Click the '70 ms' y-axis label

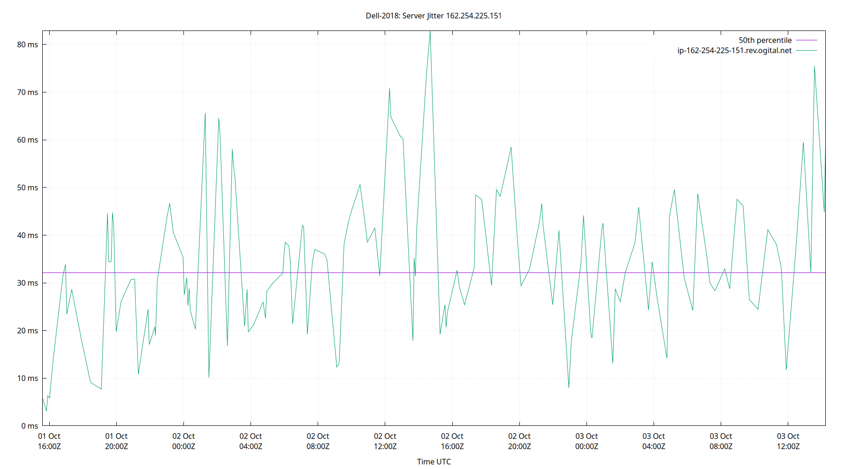click(28, 92)
